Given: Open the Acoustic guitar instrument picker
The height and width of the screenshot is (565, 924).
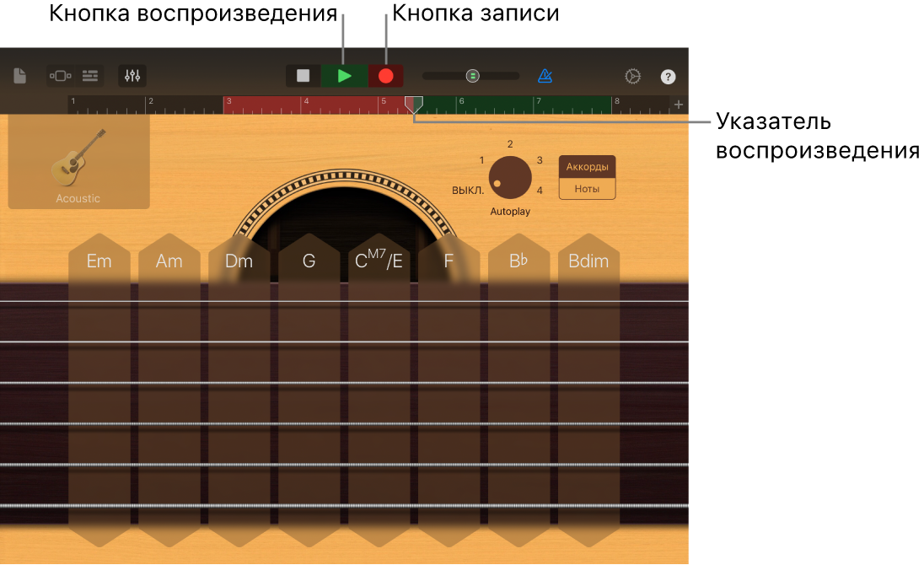Looking at the screenshot, I should coord(78,163).
